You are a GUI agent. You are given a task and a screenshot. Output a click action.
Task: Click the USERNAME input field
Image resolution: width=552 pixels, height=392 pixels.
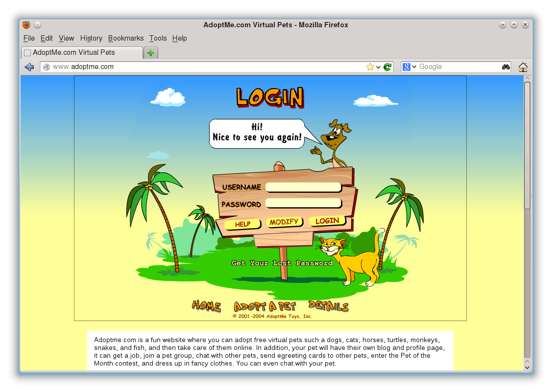pos(303,187)
